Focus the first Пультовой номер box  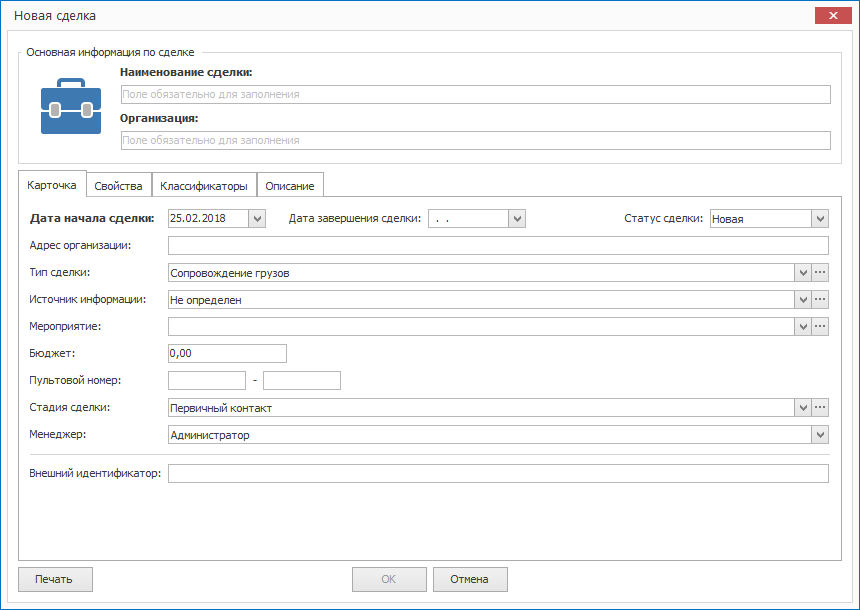pyautogui.click(x=207, y=380)
